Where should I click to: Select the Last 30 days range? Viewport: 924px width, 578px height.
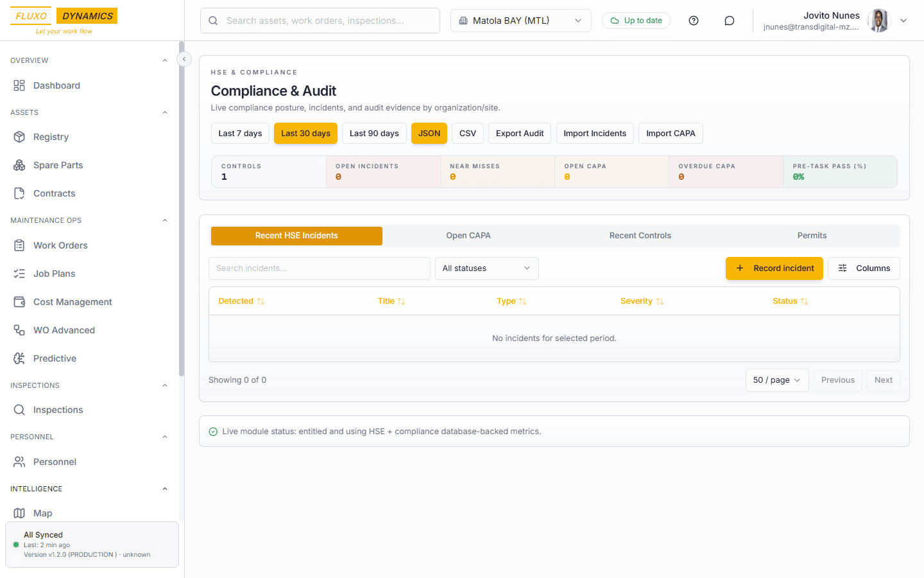tap(305, 134)
